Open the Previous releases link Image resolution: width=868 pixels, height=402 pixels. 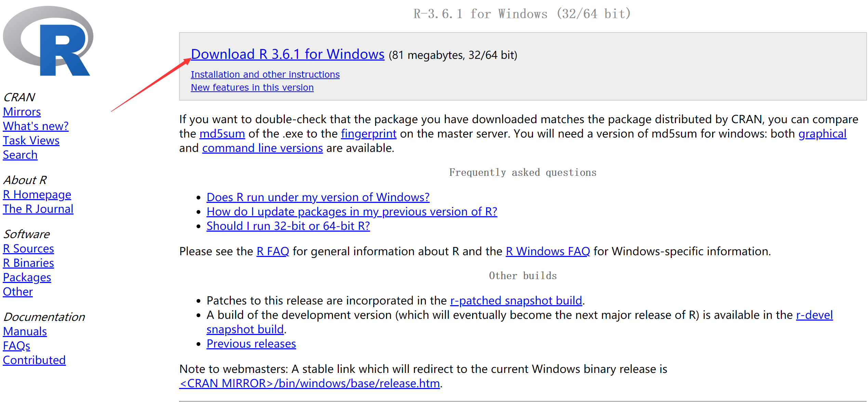coord(251,344)
